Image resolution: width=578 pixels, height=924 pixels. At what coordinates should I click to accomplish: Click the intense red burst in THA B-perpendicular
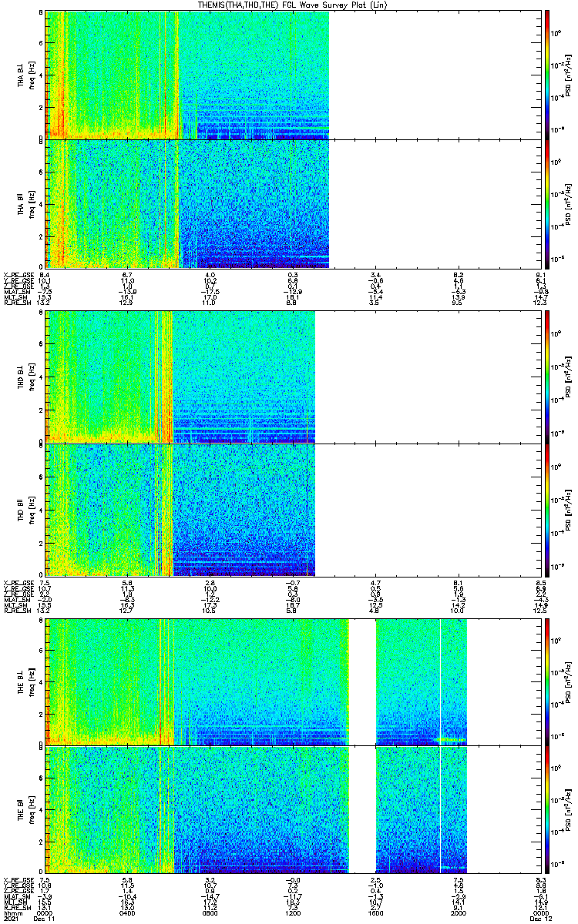pos(60,75)
